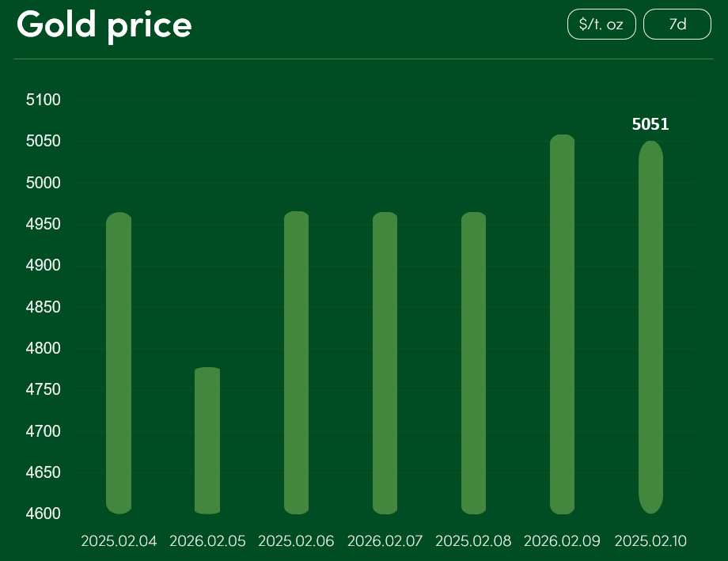Click the 2025.02.10 date label
Image resolution: width=728 pixels, height=561 pixels.
[x=650, y=541]
